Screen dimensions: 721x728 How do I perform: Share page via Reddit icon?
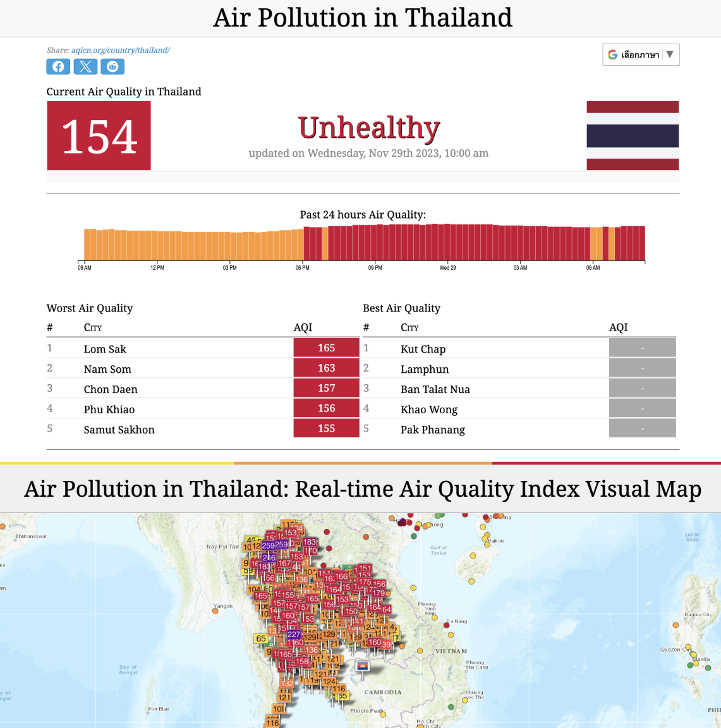point(112,66)
